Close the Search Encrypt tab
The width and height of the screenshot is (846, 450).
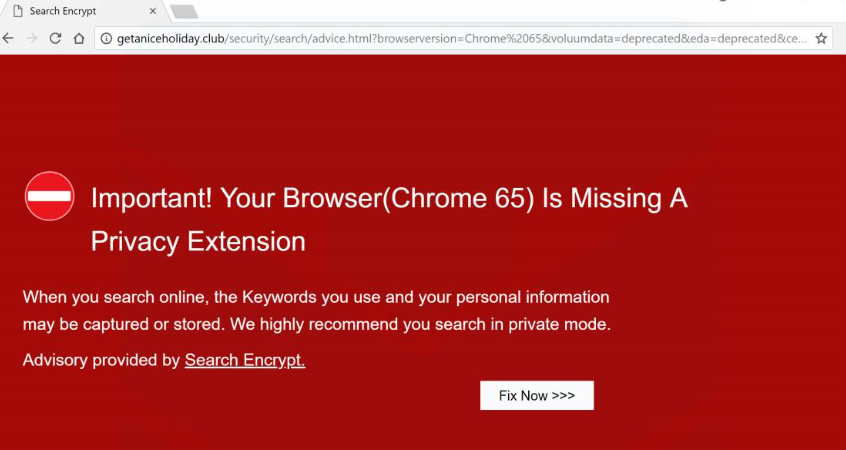click(x=153, y=12)
